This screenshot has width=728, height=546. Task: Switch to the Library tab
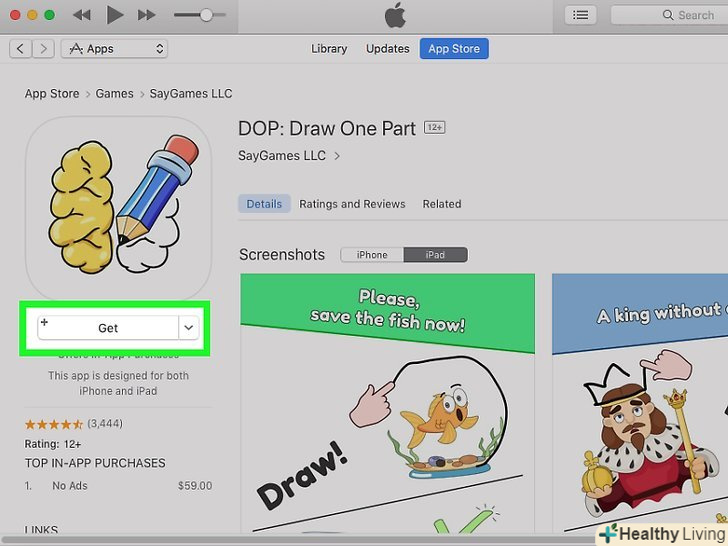tap(329, 49)
